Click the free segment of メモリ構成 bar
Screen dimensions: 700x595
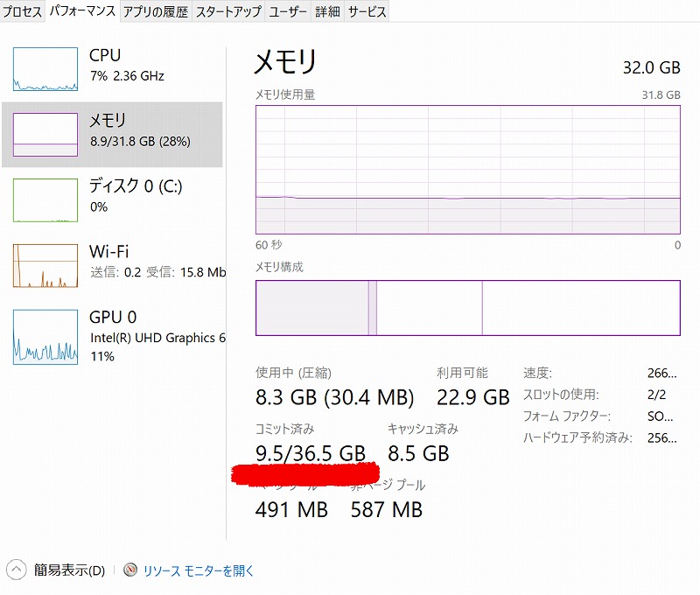click(x=581, y=307)
